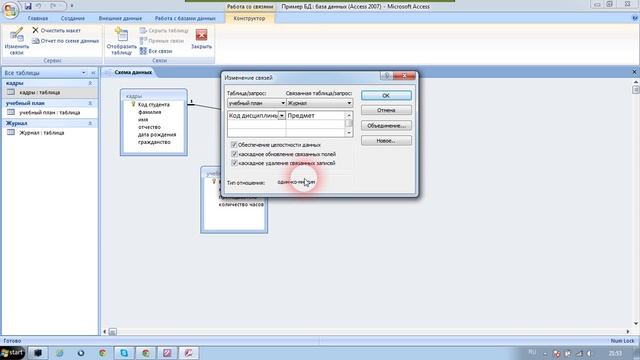The width and height of the screenshot is (640, 360).
Task: Click OK in Изменение связей dialog
Action: [x=386, y=95]
